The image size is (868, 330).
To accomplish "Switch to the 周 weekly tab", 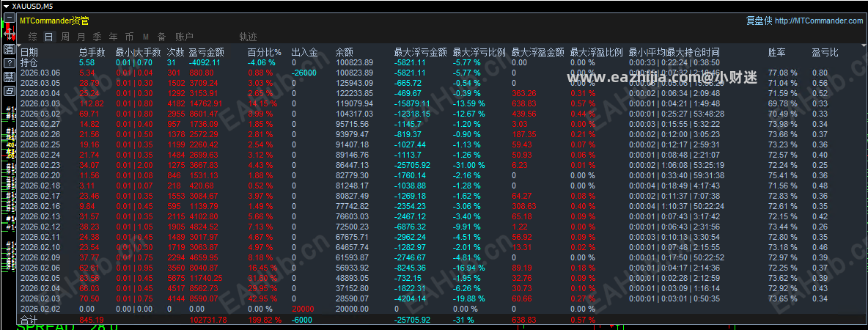I will [x=65, y=37].
